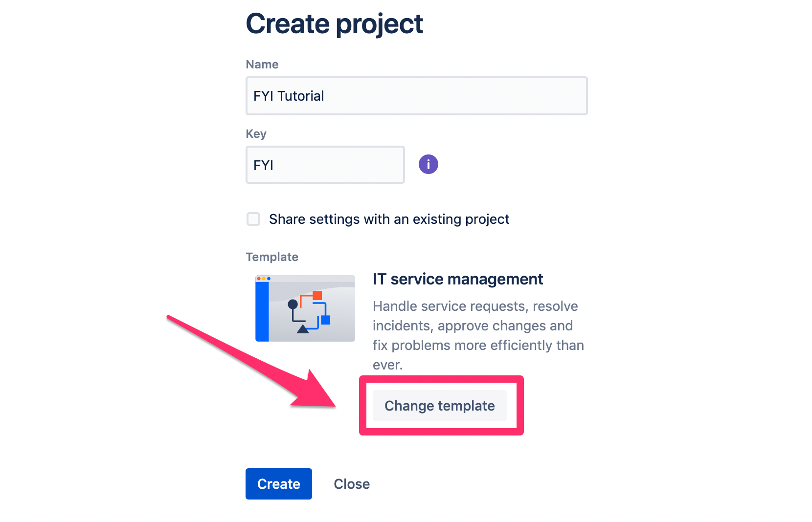812x522 pixels.
Task: Click the orange square in the template illustration
Action: click(x=317, y=295)
